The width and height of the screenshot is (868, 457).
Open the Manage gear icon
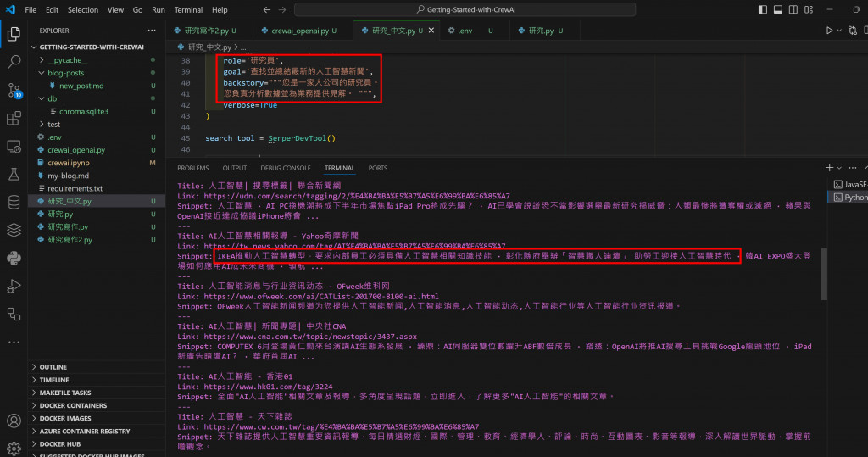tap(14, 448)
